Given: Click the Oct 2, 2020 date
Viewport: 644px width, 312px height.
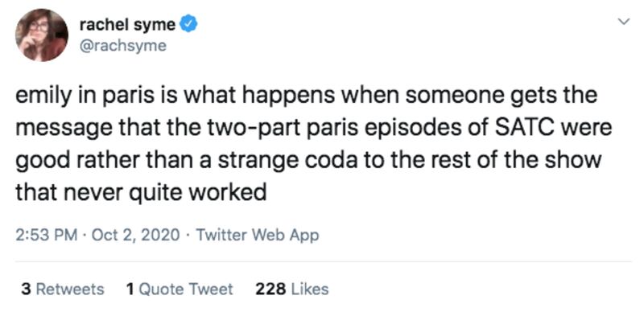Looking at the screenshot, I should pos(135,236).
